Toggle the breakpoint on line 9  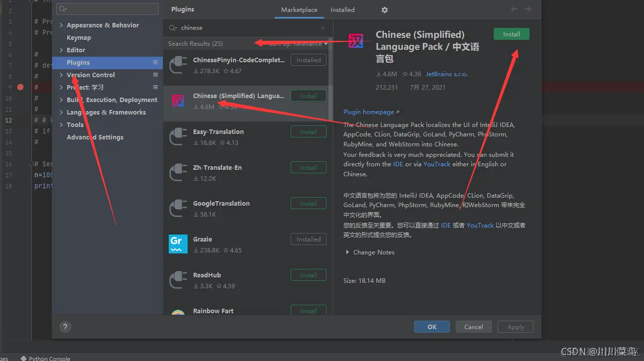click(x=20, y=87)
